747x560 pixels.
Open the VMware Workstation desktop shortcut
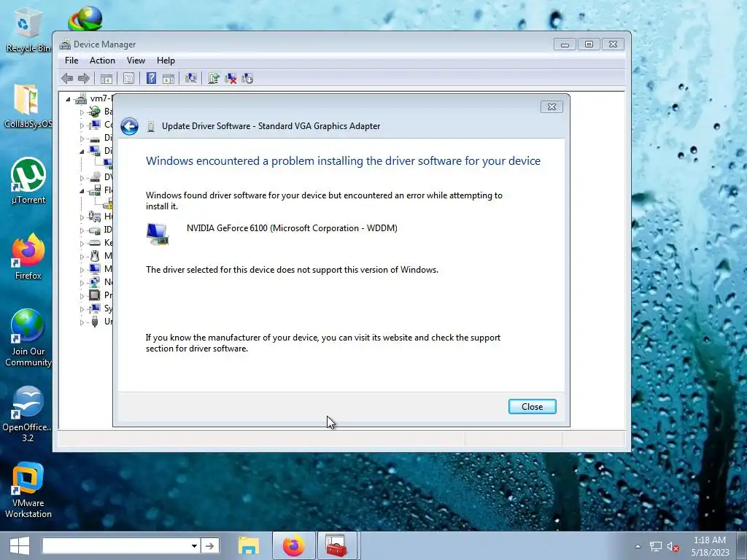pyautogui.click(x=28, y=491)
